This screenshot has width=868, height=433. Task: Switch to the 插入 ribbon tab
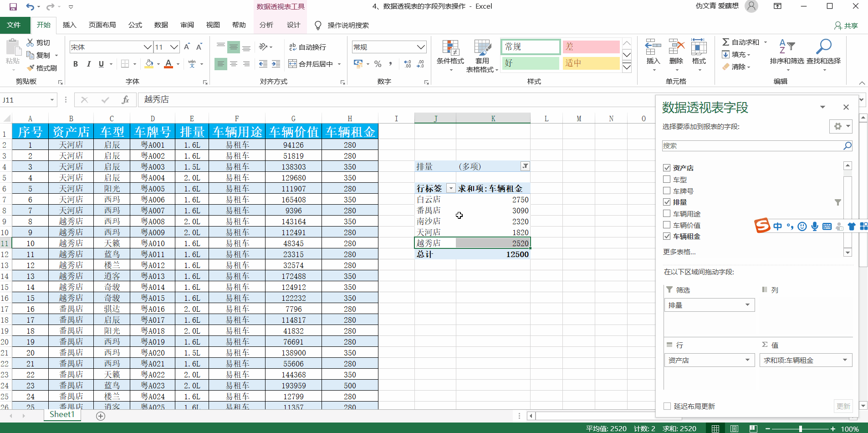[x=69, y=25]
